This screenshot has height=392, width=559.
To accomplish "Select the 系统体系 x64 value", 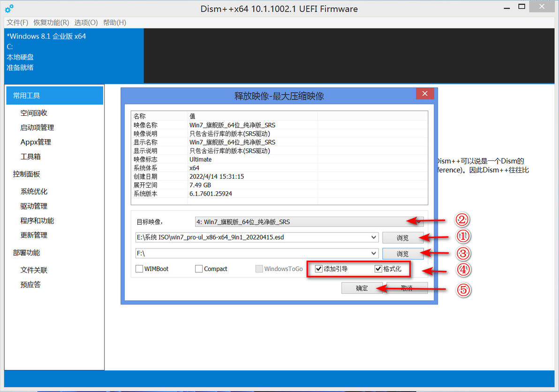I will 194,168.
